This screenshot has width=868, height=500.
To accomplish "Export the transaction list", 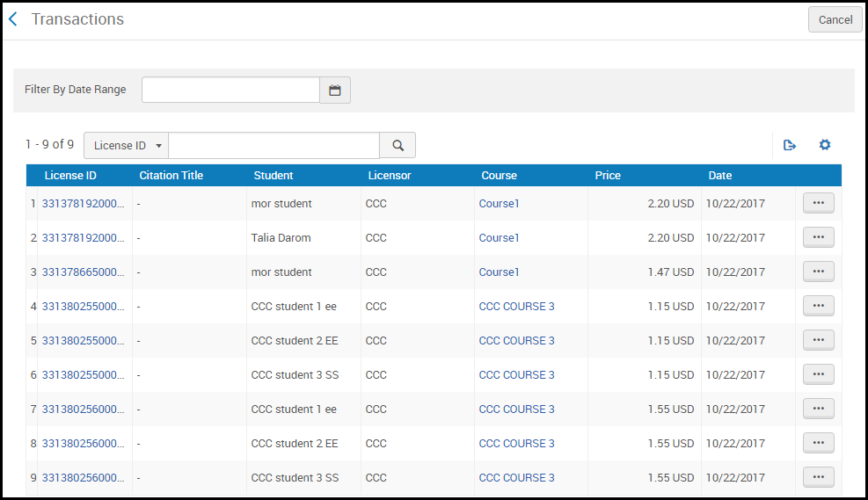I will click(790, 145).
